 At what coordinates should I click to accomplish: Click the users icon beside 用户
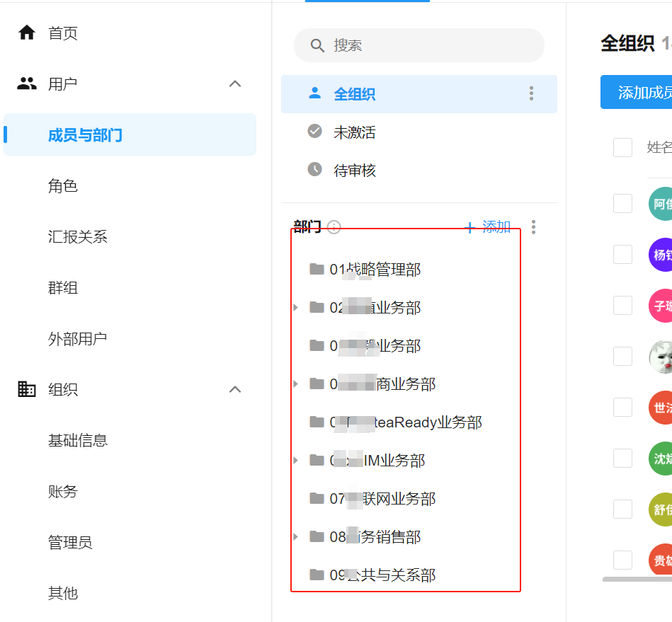click(x=27, y=84)
